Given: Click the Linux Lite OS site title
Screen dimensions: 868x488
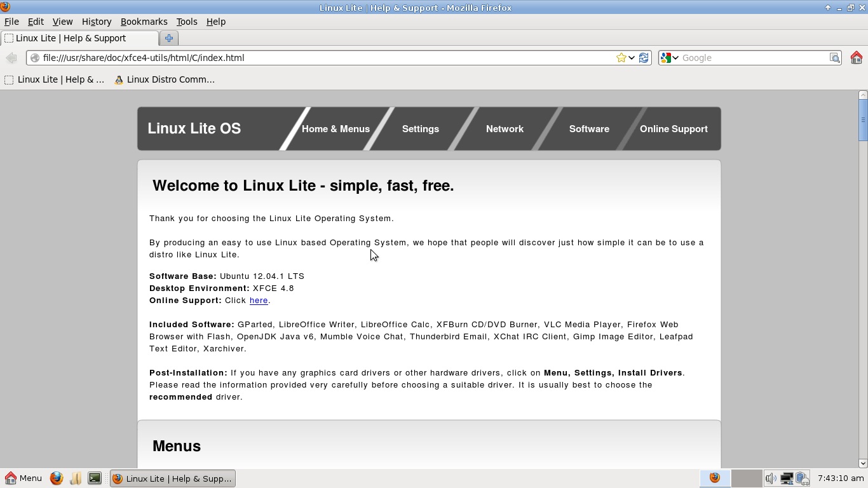Looking at the screenshot, I should [x=194, y=128].
